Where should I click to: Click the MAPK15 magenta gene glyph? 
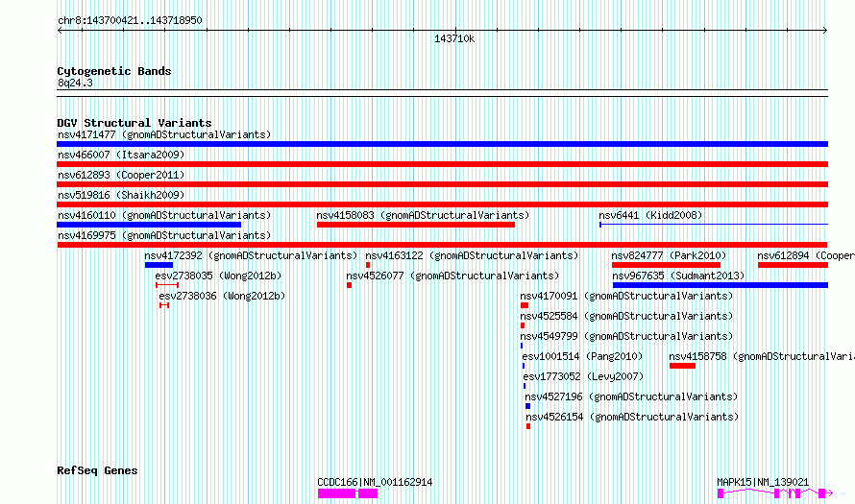[775, 493]
